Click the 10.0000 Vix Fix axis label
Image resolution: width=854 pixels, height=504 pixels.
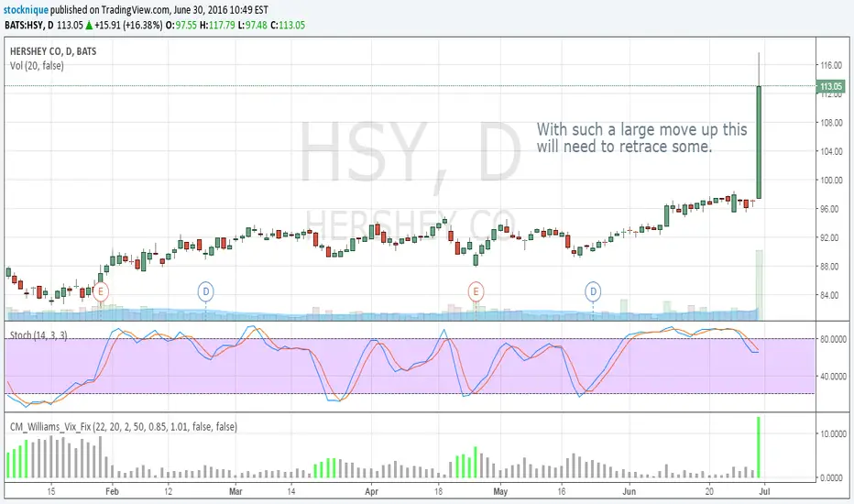[833, 433]
